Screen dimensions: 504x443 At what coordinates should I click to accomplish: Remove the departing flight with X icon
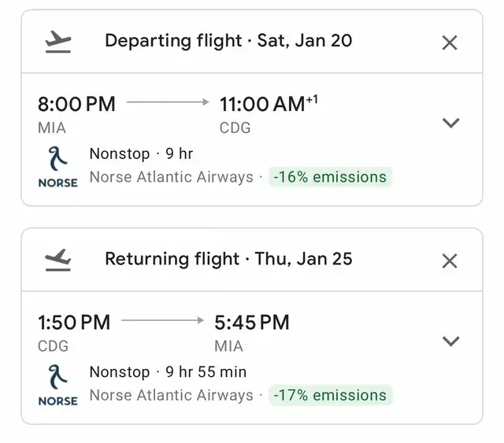coord(450,42)
